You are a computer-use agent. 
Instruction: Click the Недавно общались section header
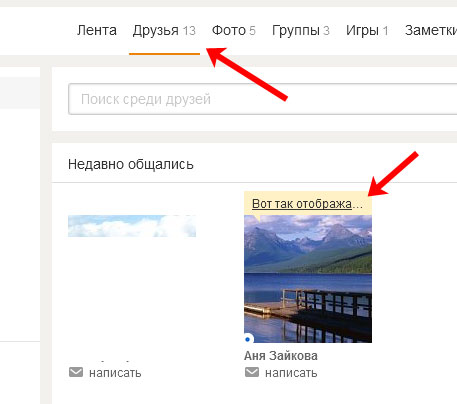click(x=131, y=164)
